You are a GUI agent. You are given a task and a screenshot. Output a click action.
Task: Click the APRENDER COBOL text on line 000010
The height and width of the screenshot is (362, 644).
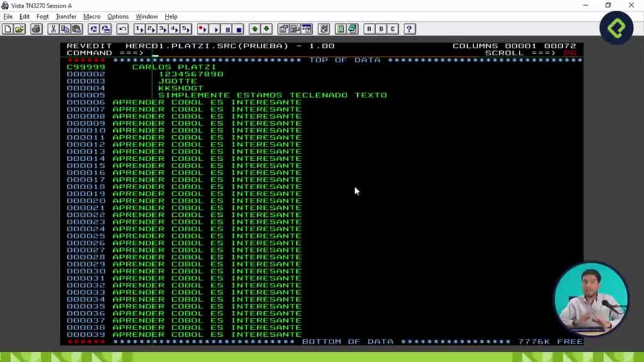tap(158, 131)
